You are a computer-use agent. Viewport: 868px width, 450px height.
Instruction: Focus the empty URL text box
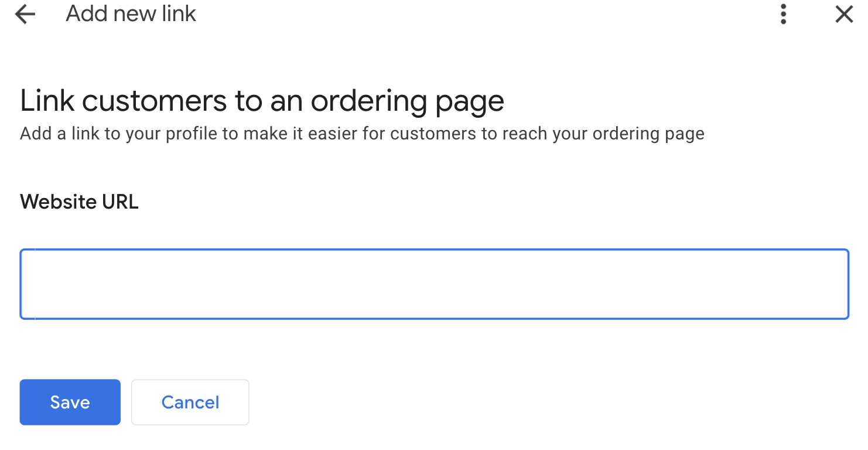click(434, 284)
